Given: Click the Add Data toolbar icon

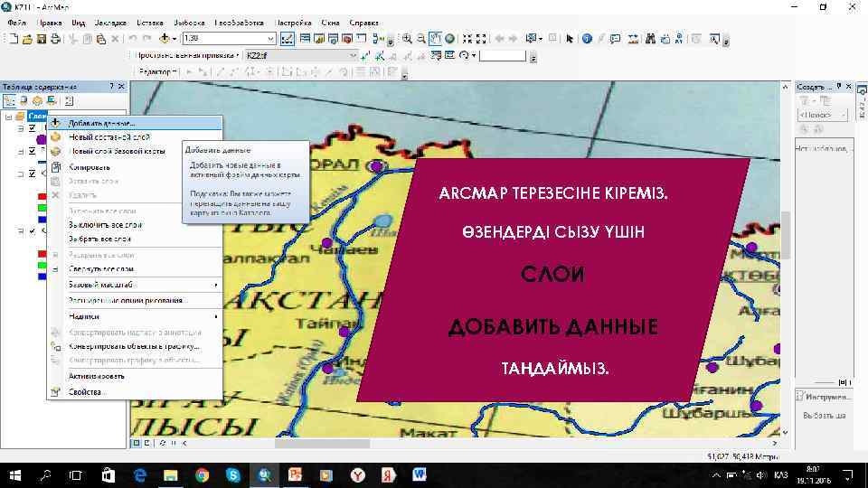Looking at the screenshot, I should click(164, 38).
